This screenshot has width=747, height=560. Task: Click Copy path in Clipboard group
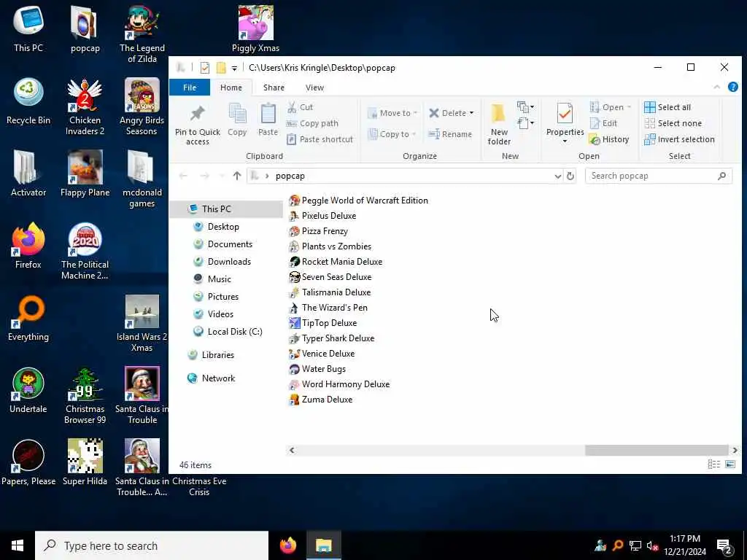(312, 123)
